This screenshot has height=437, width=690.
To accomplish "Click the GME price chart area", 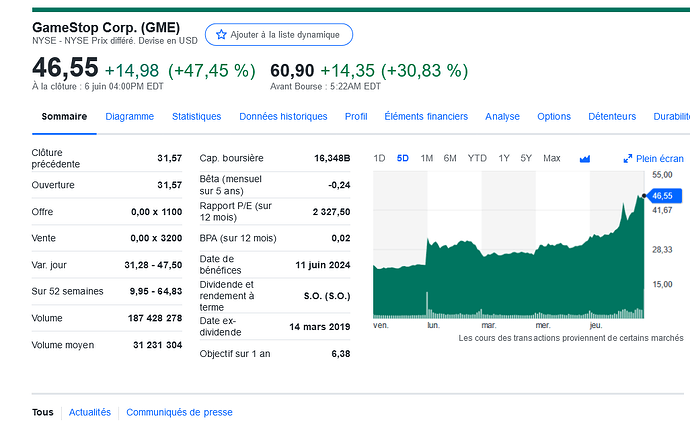I will (508, 245).
